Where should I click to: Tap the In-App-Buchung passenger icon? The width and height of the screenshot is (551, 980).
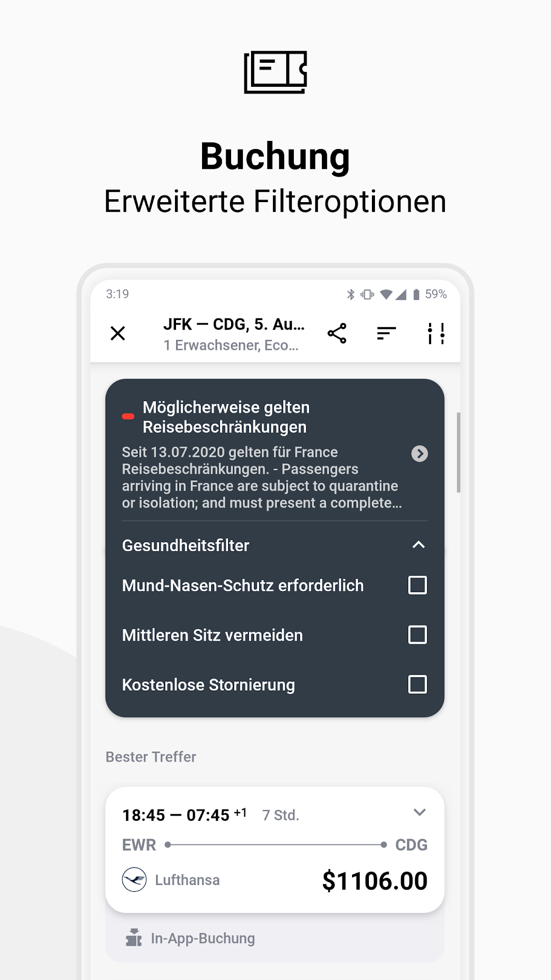point(134,938)
